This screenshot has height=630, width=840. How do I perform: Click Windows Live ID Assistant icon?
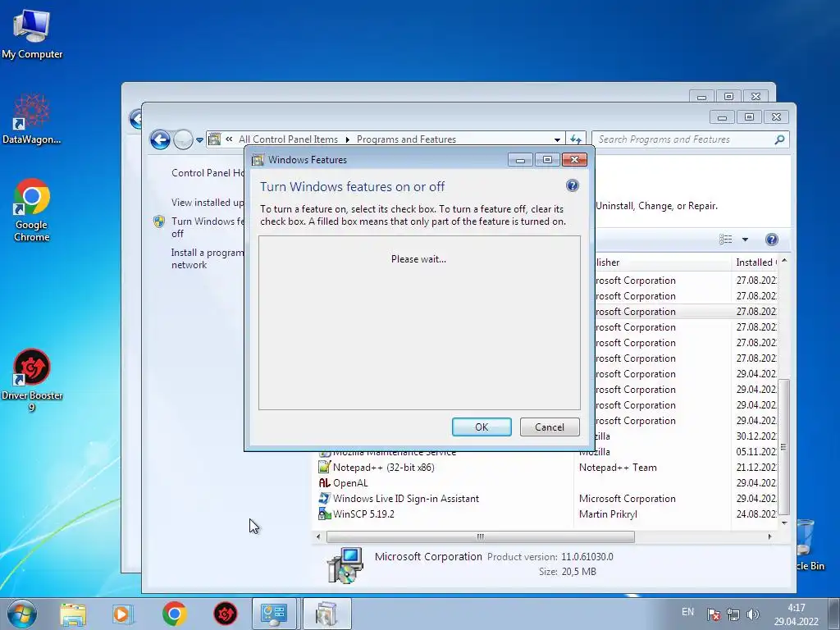pyautogui.click(x=324, y=498)
